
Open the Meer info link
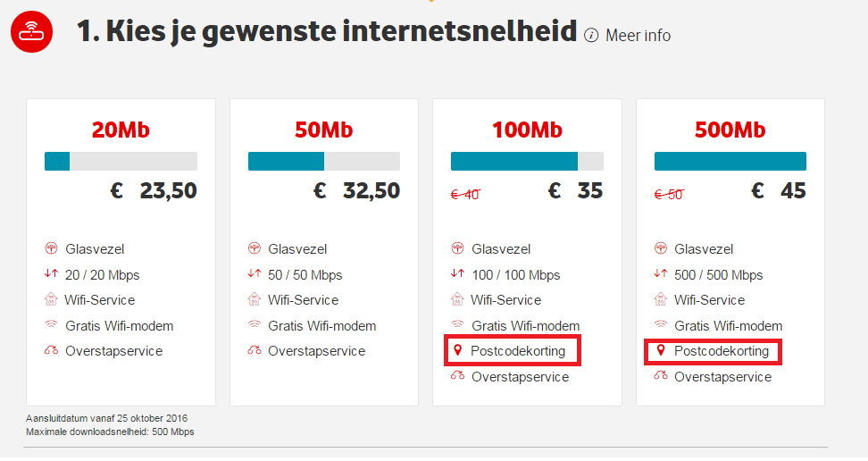pos(638,36)
